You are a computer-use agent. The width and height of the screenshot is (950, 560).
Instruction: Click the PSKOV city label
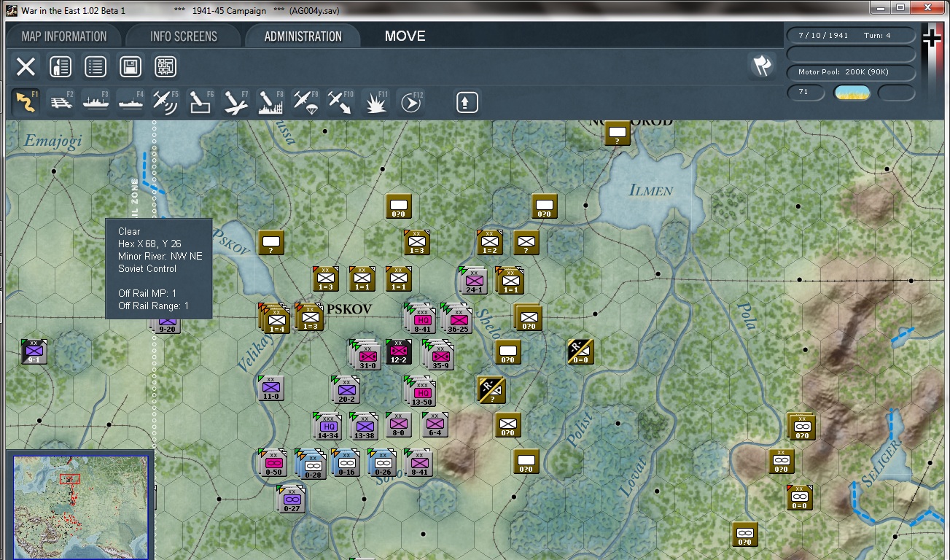click(349, 309)
